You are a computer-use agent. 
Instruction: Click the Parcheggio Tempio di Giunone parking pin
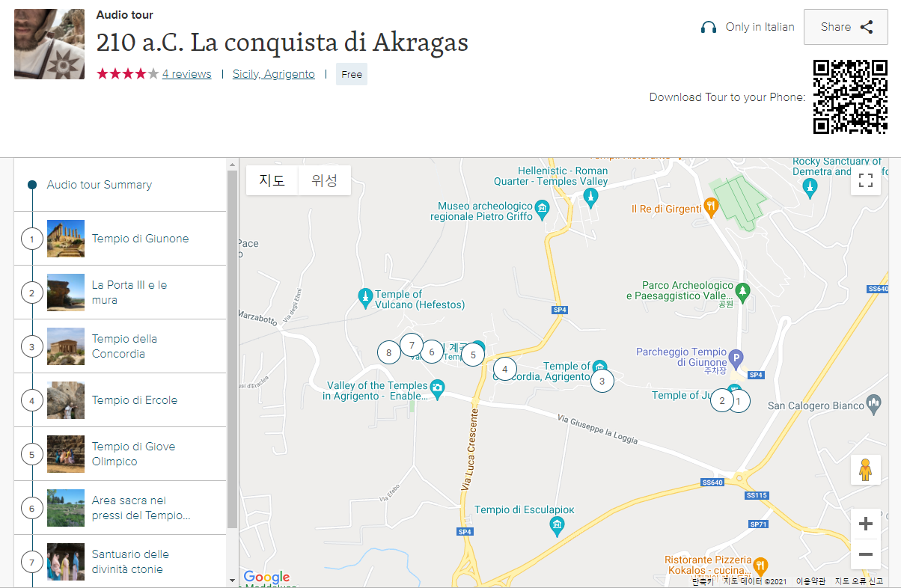tap(736, 359)
